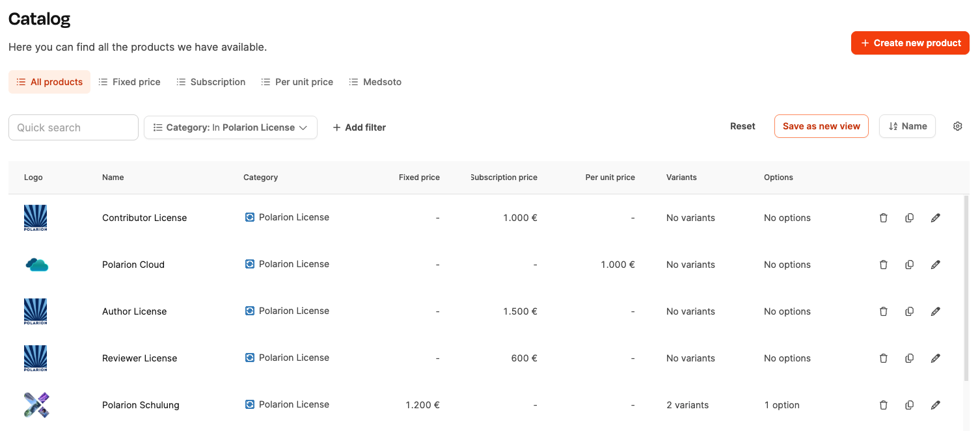
Task: Click trash icon for Reviewer License
Action: [883, 358]
